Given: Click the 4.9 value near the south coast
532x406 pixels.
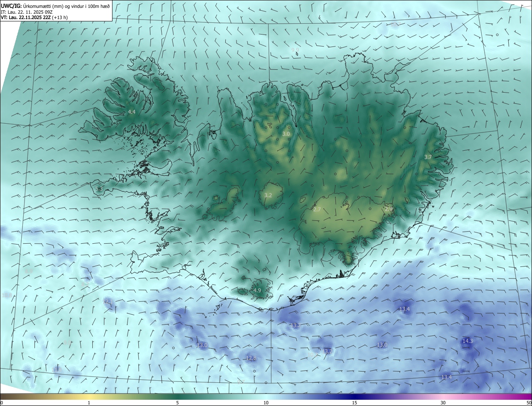Looking at the screenshot, I should tap(257, 290).
